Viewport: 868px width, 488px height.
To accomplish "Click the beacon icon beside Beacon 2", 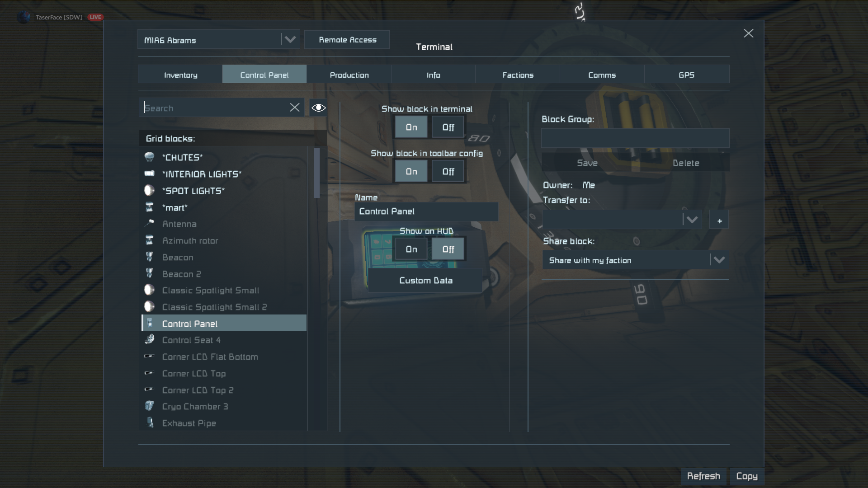I will click(x=149, y=274).
